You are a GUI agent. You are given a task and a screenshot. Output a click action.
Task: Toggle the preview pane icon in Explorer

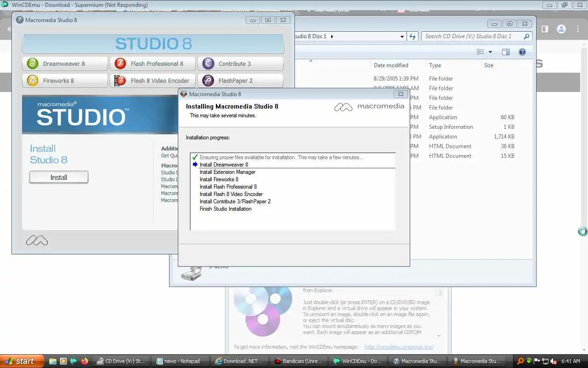[506, 52]
